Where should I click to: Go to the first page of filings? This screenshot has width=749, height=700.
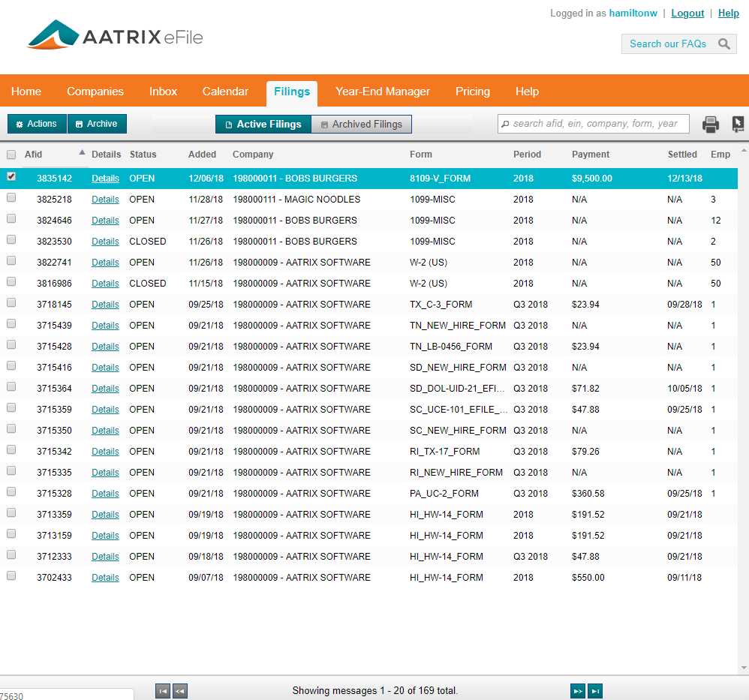[x=163, y=691]
